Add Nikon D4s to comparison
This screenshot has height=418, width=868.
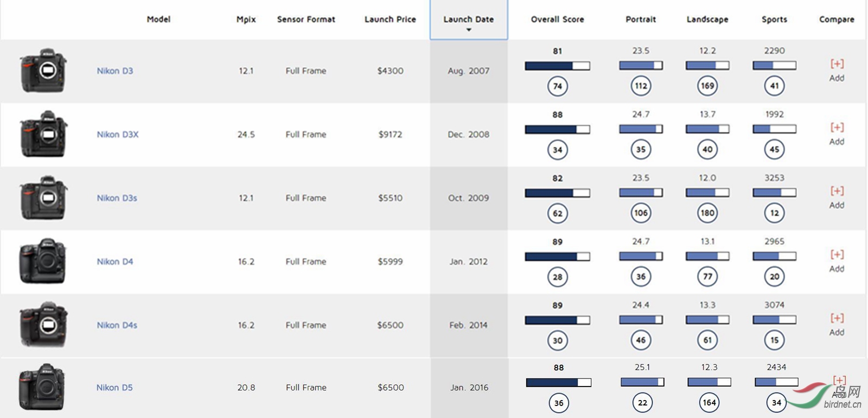point(837,324)
